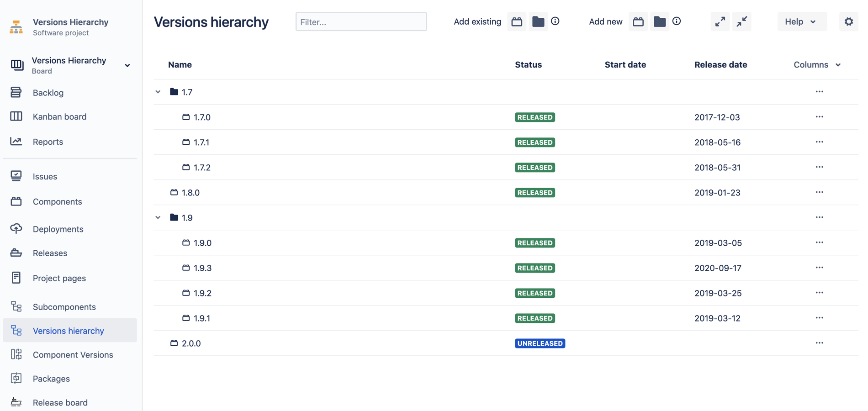Image resolution: width=868 pixels, height=411 pixels.
Task: Open actions menu for folder 1.7
Action: click(820, 92)
